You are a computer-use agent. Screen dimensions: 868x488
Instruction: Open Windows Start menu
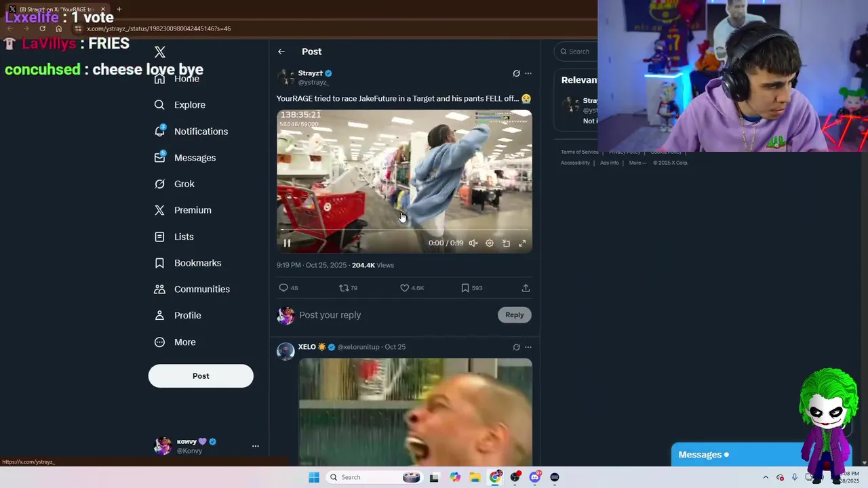point(314,477)
